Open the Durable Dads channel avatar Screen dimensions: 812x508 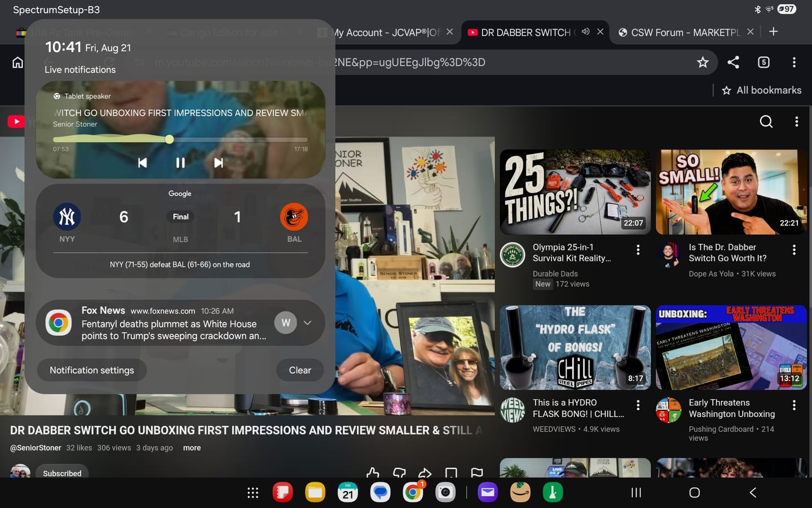click(513, 255)
